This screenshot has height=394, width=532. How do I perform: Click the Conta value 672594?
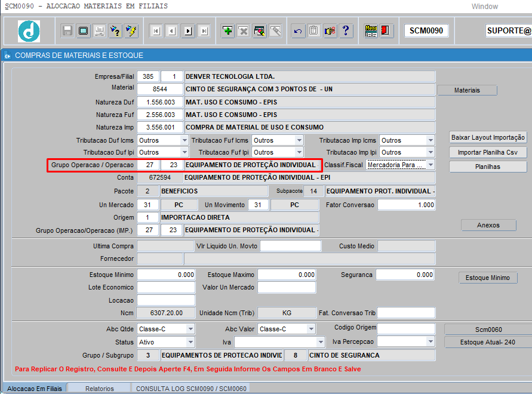coord(160,177)
